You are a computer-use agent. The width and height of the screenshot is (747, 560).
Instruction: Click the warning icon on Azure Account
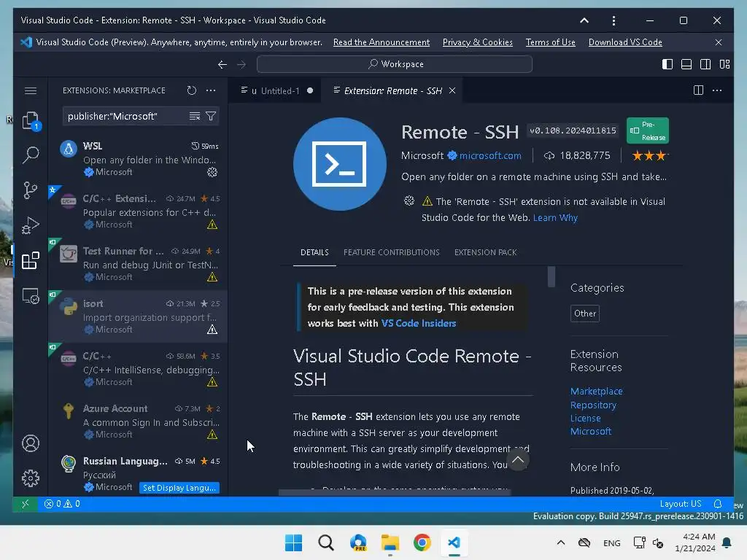coord(212,435)
